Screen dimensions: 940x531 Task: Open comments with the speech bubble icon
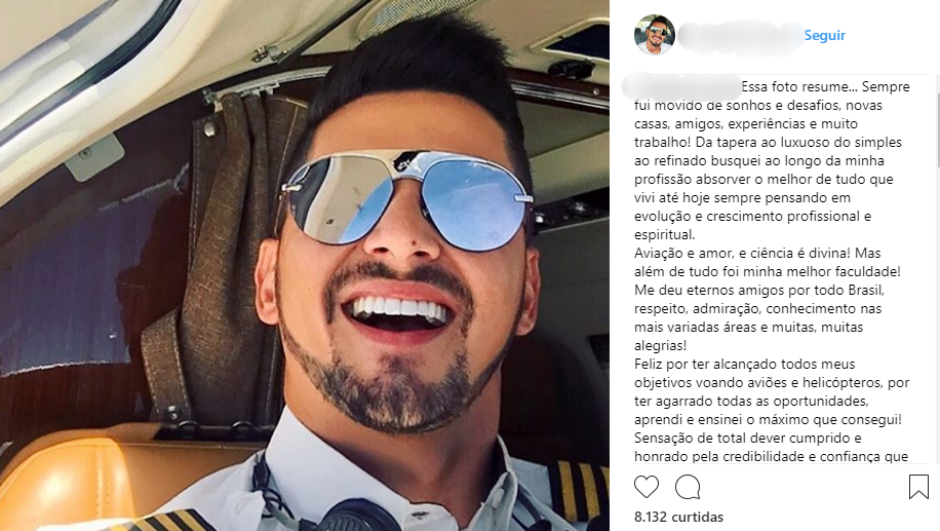click(688, 487)
